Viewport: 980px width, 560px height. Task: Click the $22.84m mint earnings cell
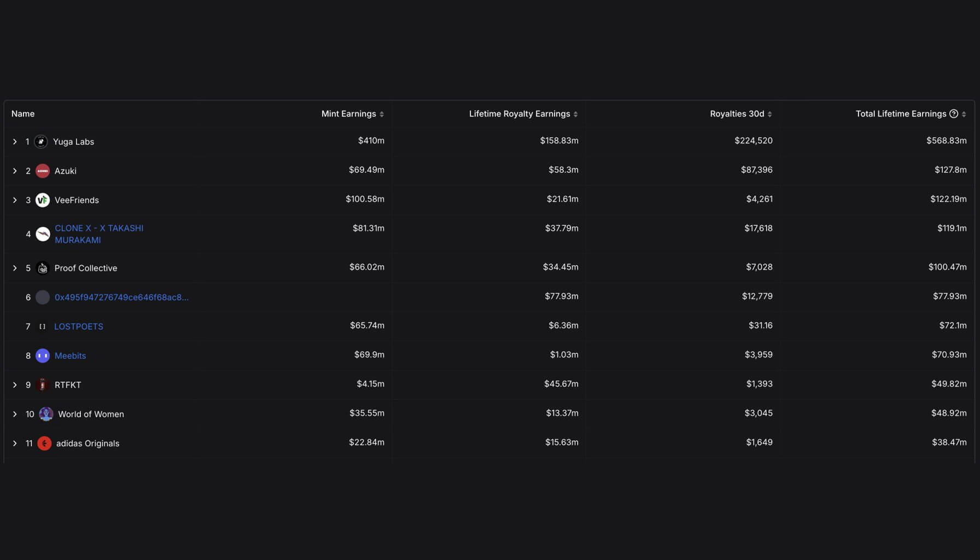[x=367, y=442]
